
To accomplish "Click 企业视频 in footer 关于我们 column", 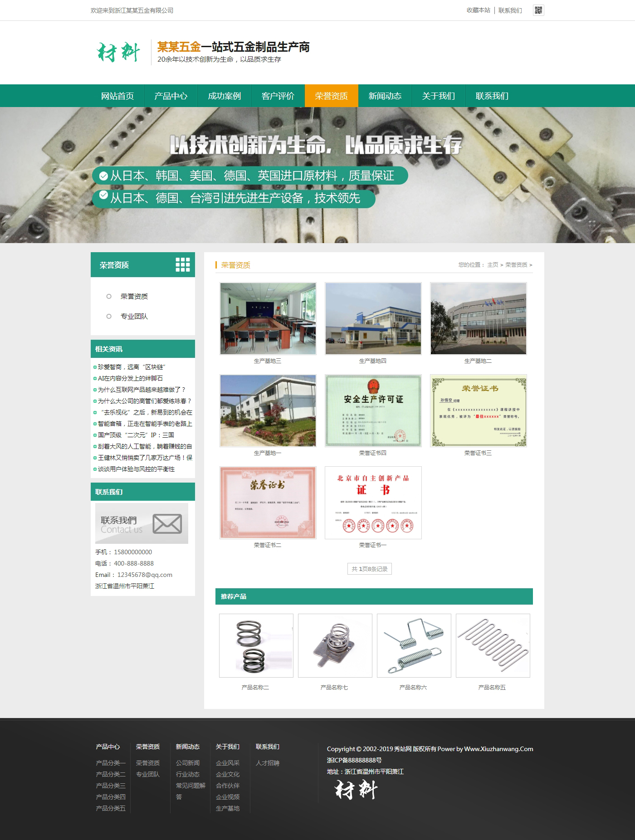I will click(x=228, y=797).
